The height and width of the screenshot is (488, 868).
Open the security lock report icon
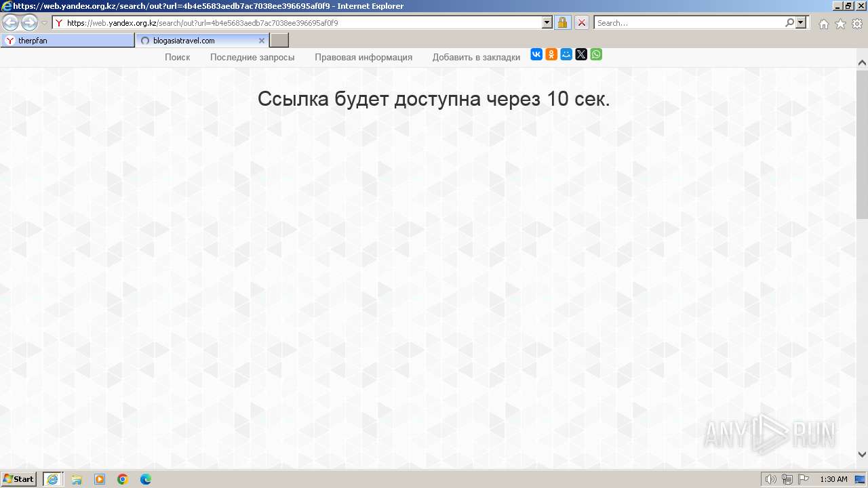point(562,23)
